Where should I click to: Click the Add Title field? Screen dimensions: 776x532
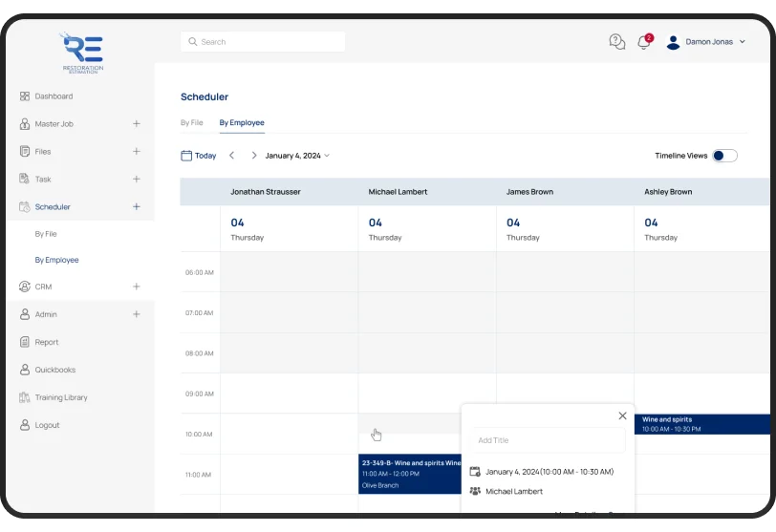549,440
